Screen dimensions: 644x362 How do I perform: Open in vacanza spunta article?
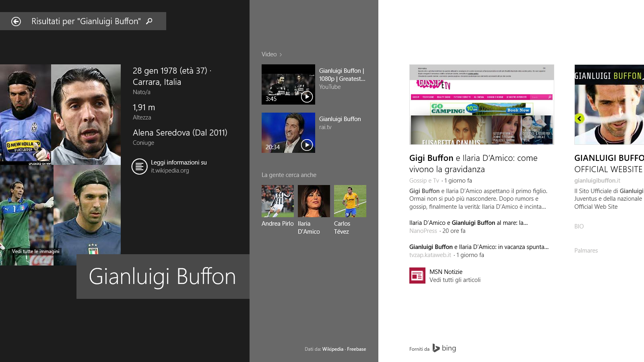point(479,247)
